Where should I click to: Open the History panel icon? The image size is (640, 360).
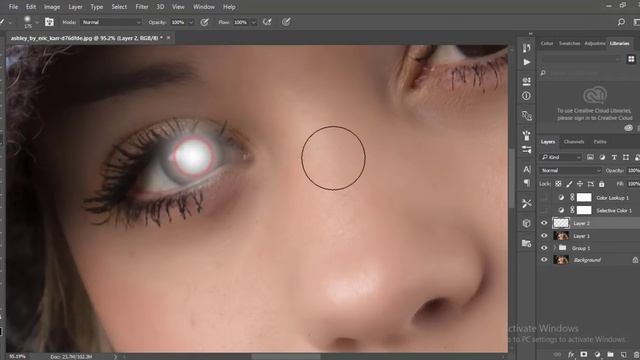click(x=527, y=48)
